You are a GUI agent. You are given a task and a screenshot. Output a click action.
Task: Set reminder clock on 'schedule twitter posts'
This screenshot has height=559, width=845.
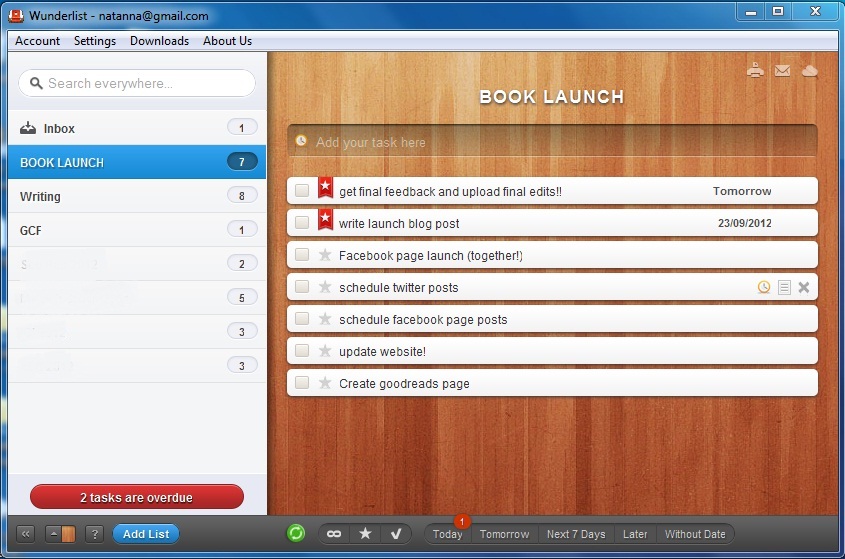[x=764, y=287]
